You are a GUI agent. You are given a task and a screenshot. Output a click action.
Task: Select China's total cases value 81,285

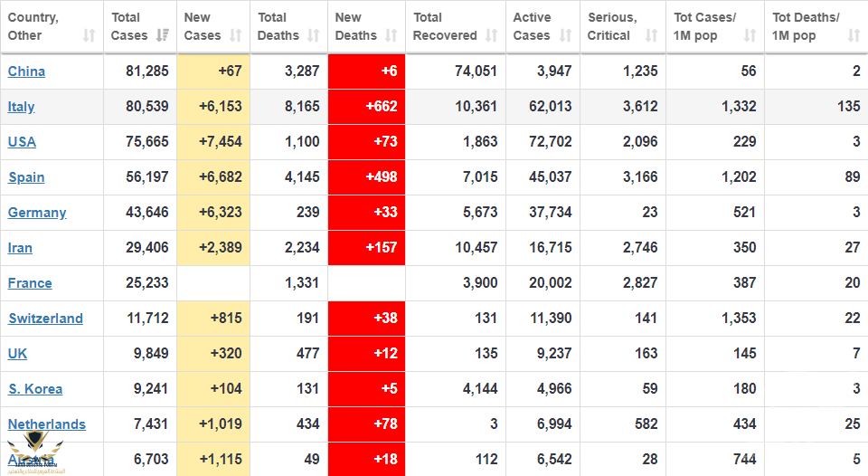click(x=146, y=71)
